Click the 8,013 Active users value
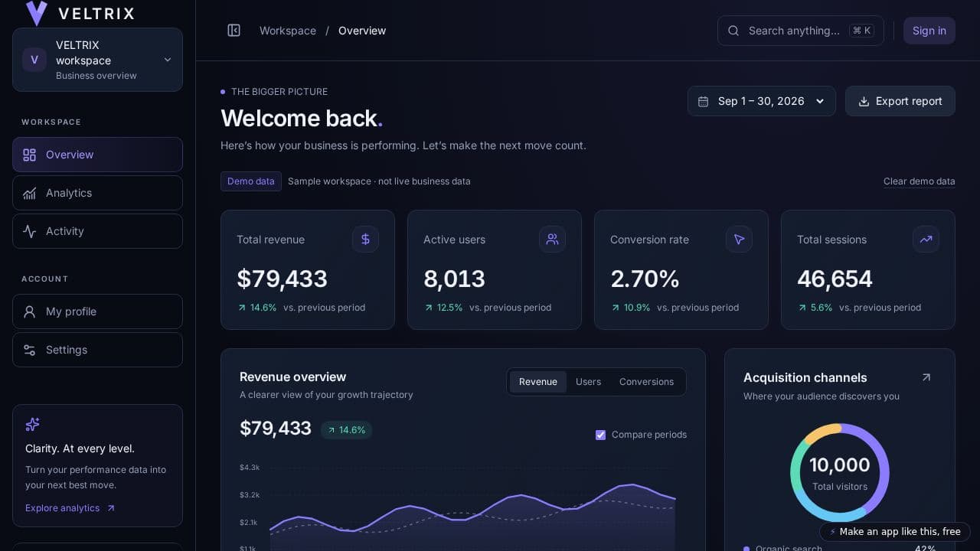 (x=454, y=279)
